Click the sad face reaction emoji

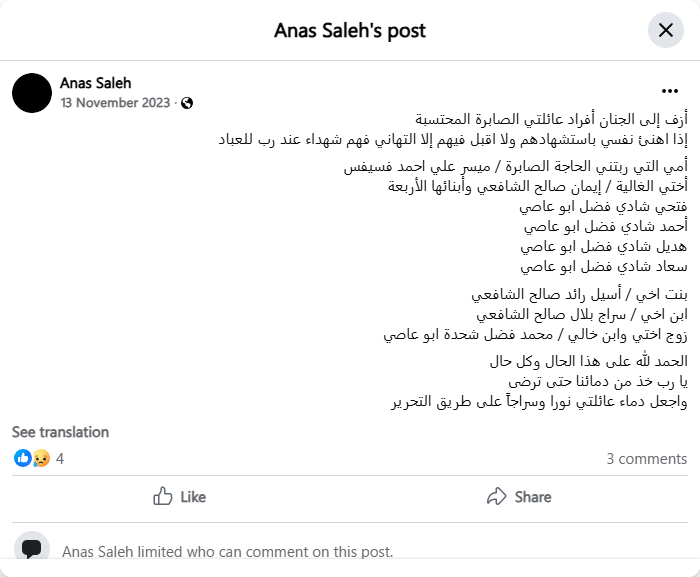pyautogui.click(x=41, y=458)
